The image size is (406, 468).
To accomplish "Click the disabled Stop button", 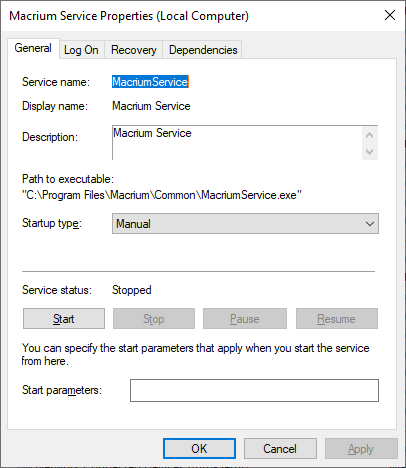I will [x=154, y=319].
